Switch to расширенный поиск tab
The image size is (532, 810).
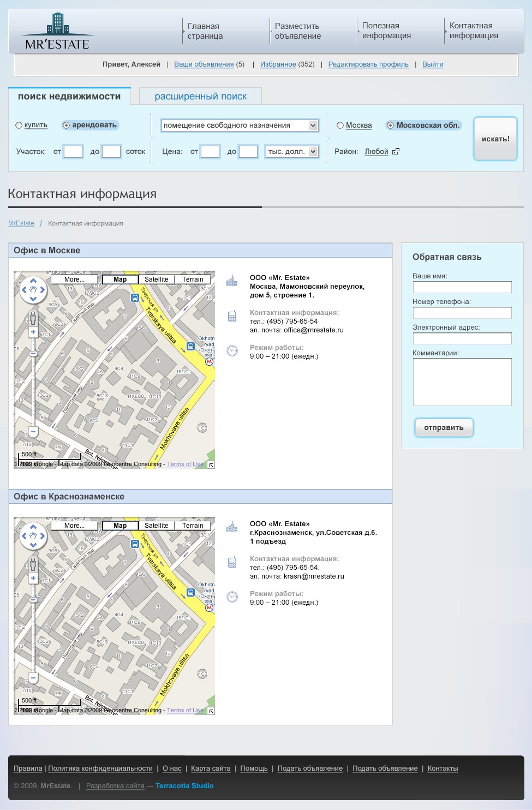pos(200,96)
